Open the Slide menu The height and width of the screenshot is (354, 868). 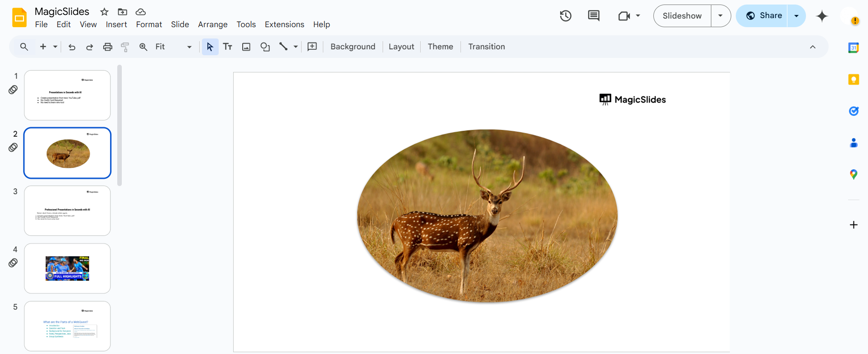point(180,24)
